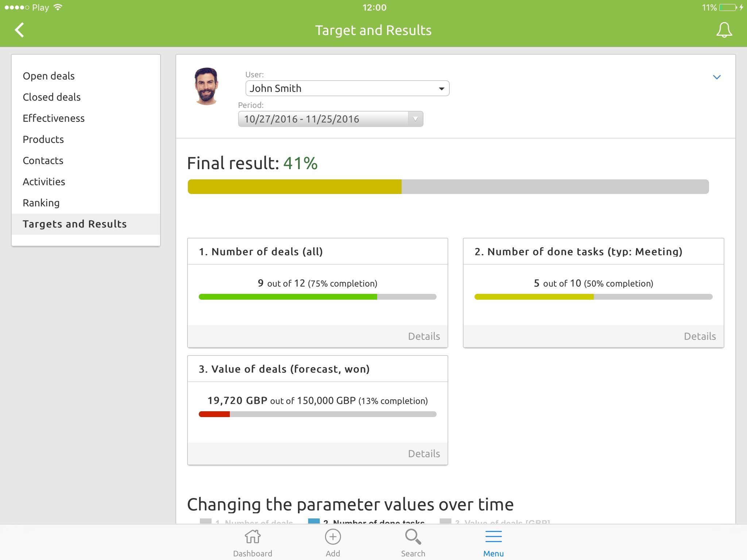Select Open deals in sidebar
747x560 pixels.
(x=49, y=76)
